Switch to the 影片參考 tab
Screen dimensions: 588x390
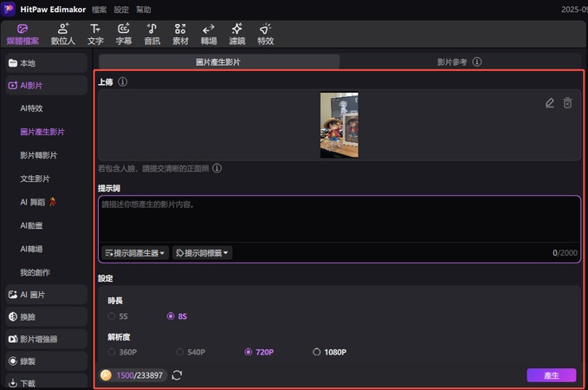(452, 62)
